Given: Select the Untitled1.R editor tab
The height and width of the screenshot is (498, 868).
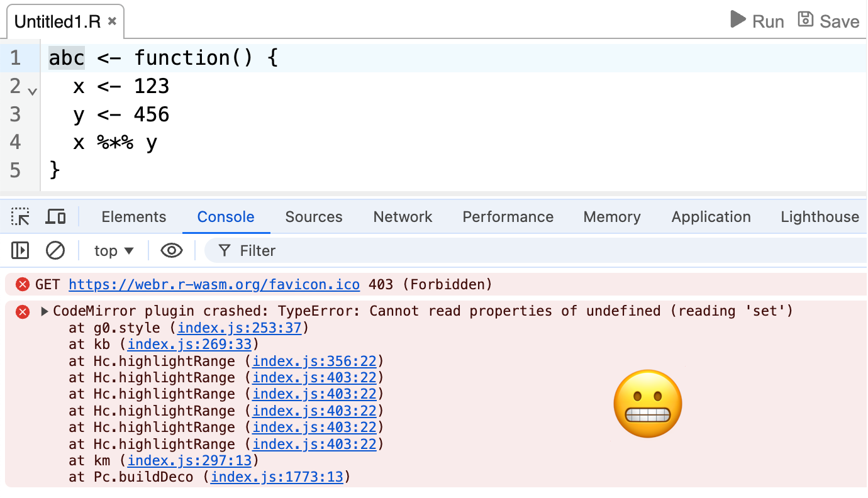Looking at the screenshot, I should point(57,21).
